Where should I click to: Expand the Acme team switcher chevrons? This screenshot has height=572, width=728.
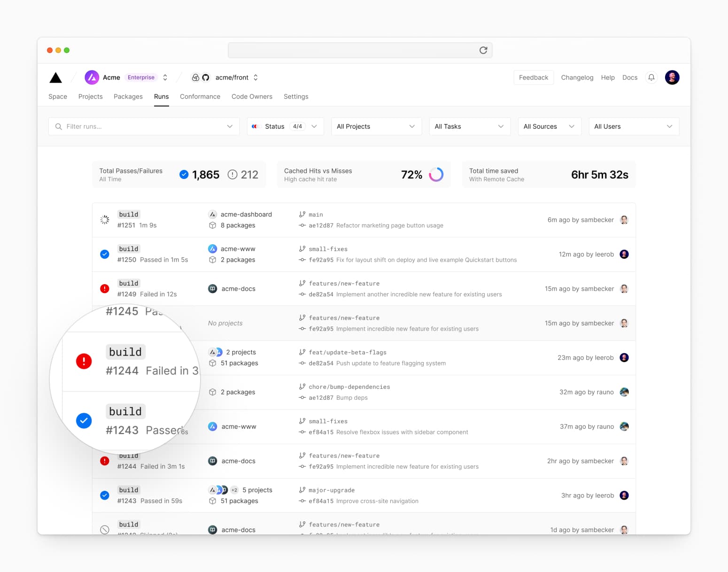coord(165,77)
